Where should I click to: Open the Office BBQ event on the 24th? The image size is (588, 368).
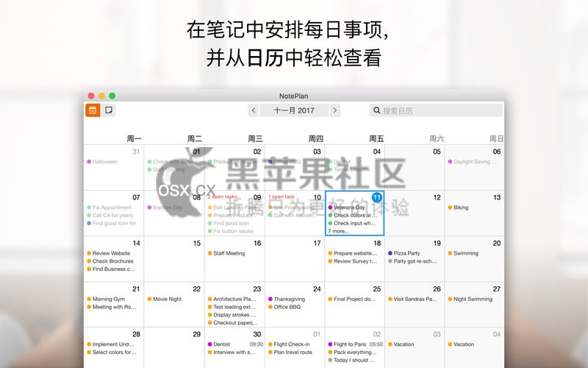pyautogui.click(x=284, y=307)
